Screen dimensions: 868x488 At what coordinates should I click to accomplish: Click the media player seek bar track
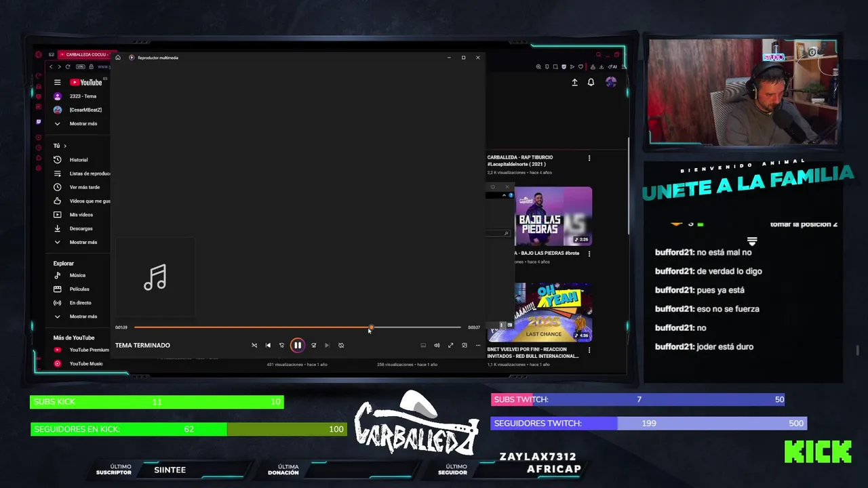coord(297,327)
